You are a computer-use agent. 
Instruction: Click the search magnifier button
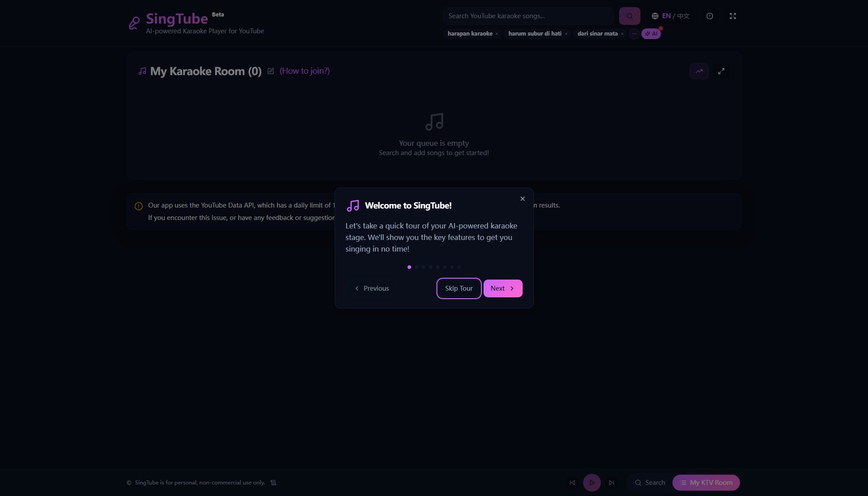point(629,16)
